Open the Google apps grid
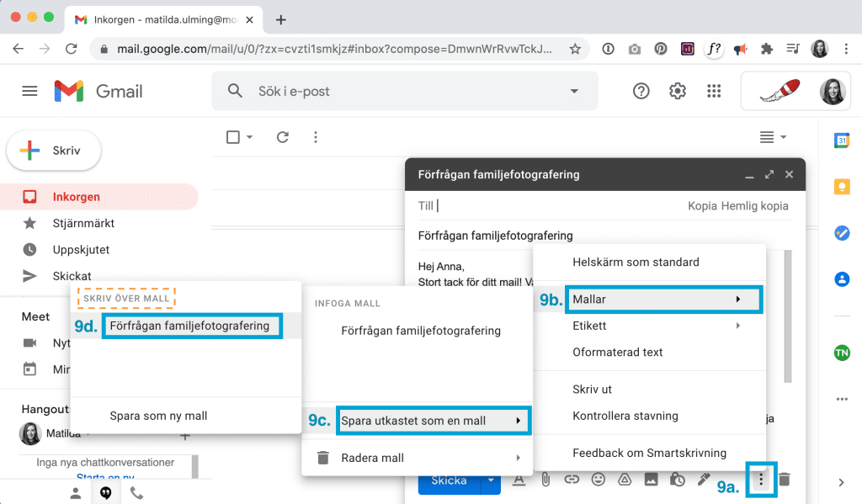The width and height of the screenshot is (862, 504). pyautogui.click(x=714, y=91)
